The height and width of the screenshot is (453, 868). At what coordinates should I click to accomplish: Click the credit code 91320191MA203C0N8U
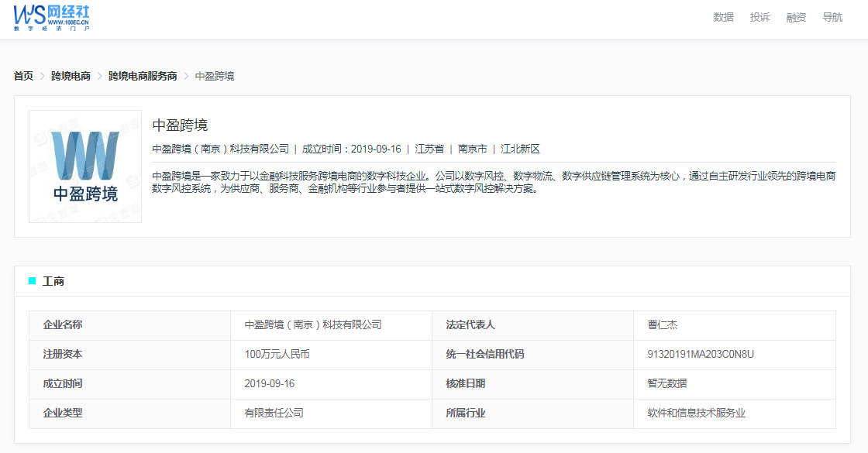pyautogui.click(x=701, y=354)
